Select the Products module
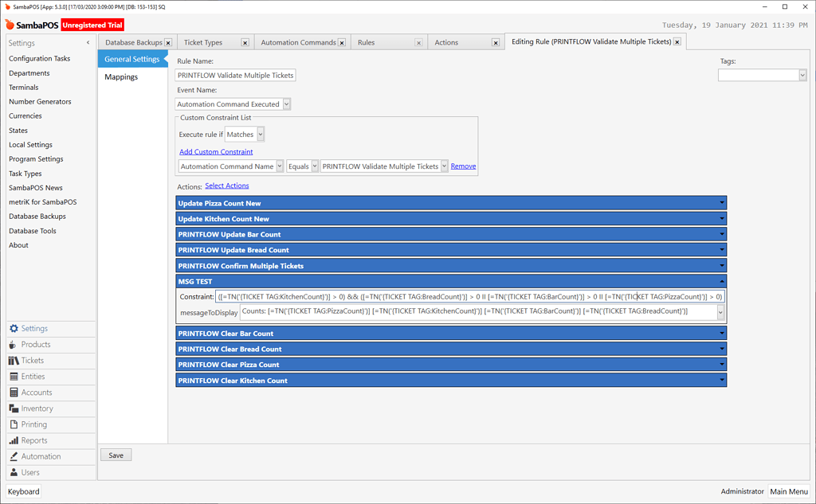The width and height of the screenshot is (816, 504). click(35, 344)
